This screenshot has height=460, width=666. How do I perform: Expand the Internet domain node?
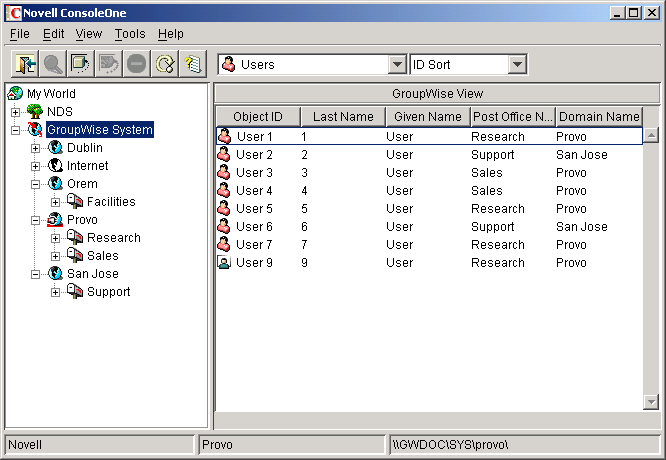pyautogui.click(x=36, y=166)
